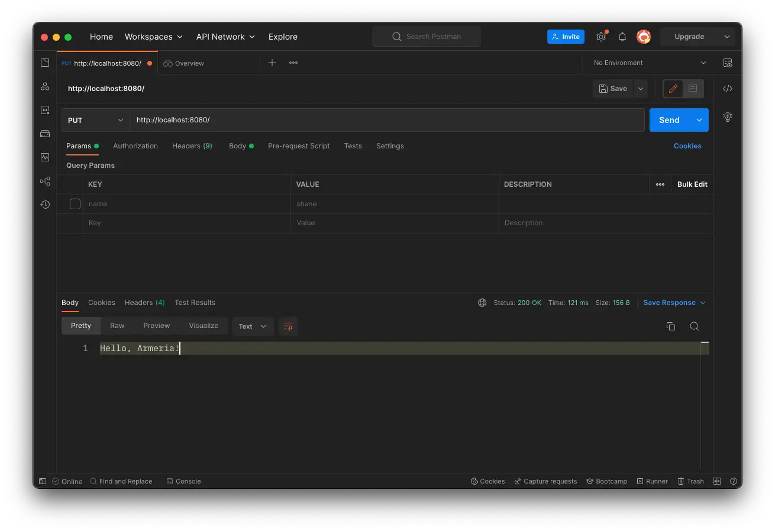The height and width of the screenshot is (532, 775).
Task: Switch to the comment mode icon
Action: [x=693, y=89]
